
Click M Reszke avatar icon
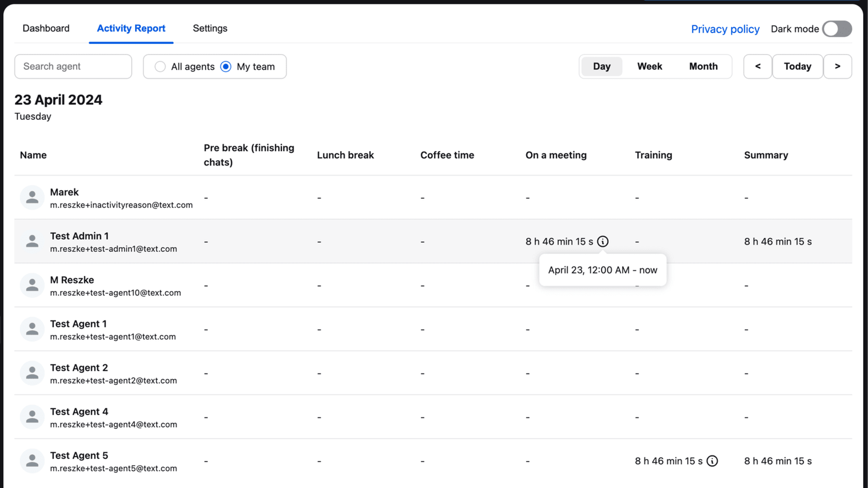click(x=33, y=286)
